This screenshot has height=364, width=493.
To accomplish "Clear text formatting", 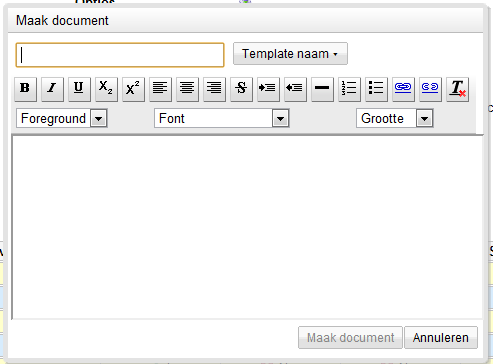I will click(x=457, y=89).
